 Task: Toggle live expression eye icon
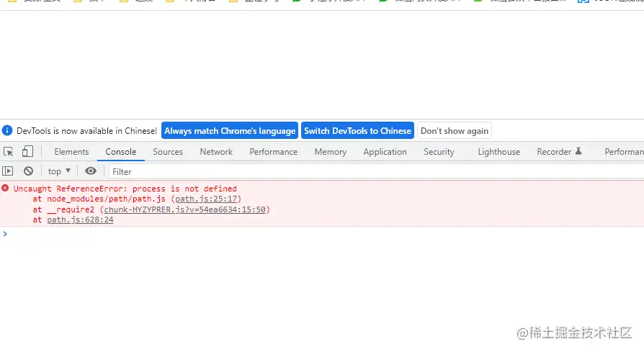pos(91,171)
